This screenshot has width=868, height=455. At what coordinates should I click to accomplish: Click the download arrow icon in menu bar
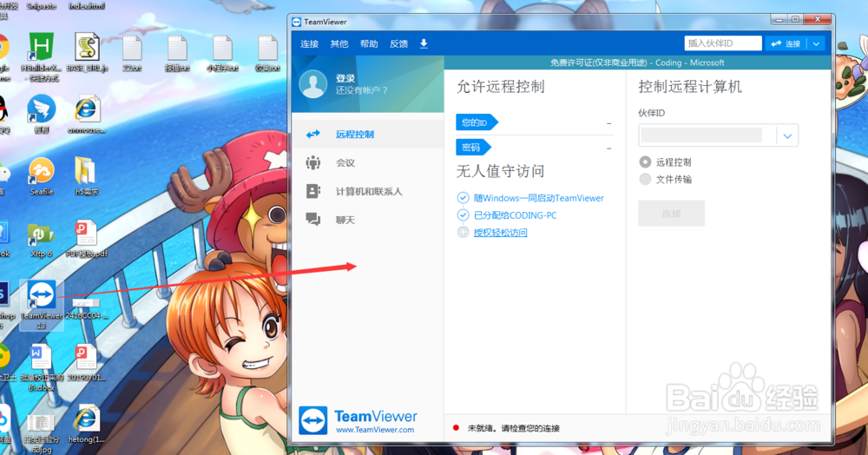pos(424,43)
